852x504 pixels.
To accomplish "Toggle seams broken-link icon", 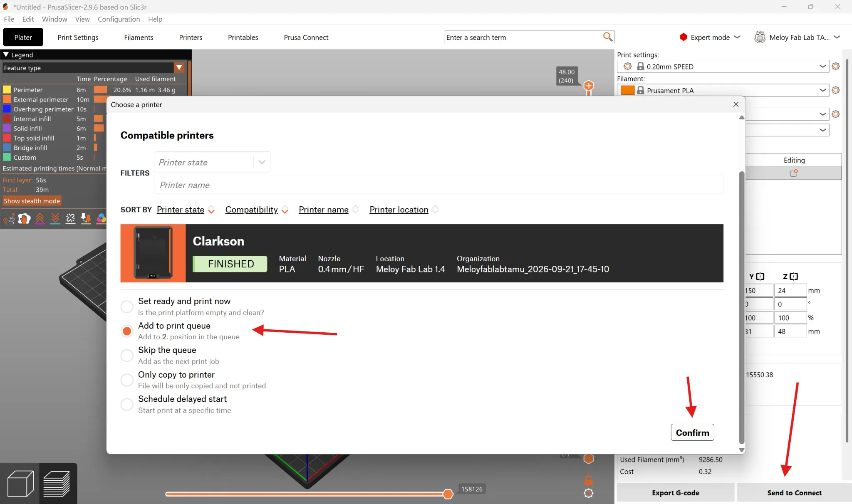I will 71,218.
